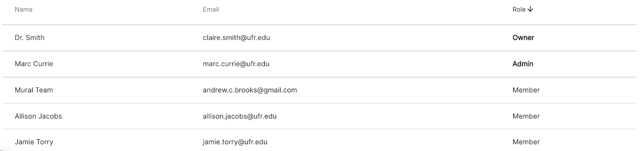The image size is (644, 151).
Task: Click the Role column header label
Action: click(x=519, y=9)
